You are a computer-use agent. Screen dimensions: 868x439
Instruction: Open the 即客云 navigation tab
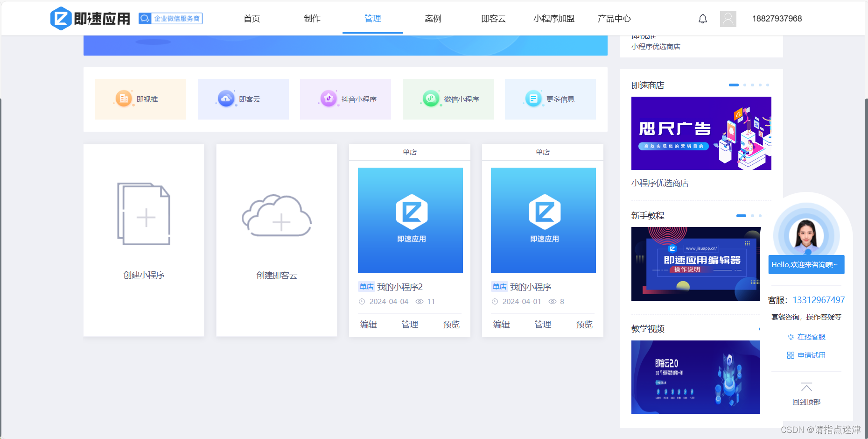(x=494, y=19)
